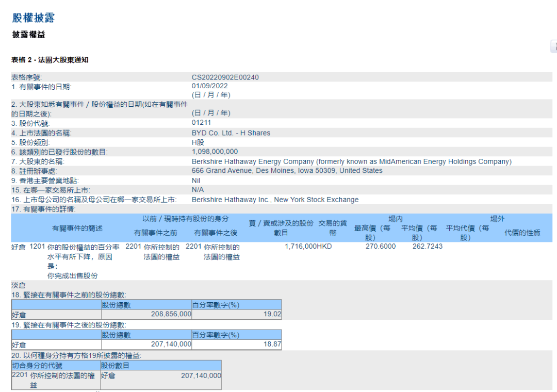
Task: Click 207,140,000 in the section 20 table
Action: [x=201, y=375]
